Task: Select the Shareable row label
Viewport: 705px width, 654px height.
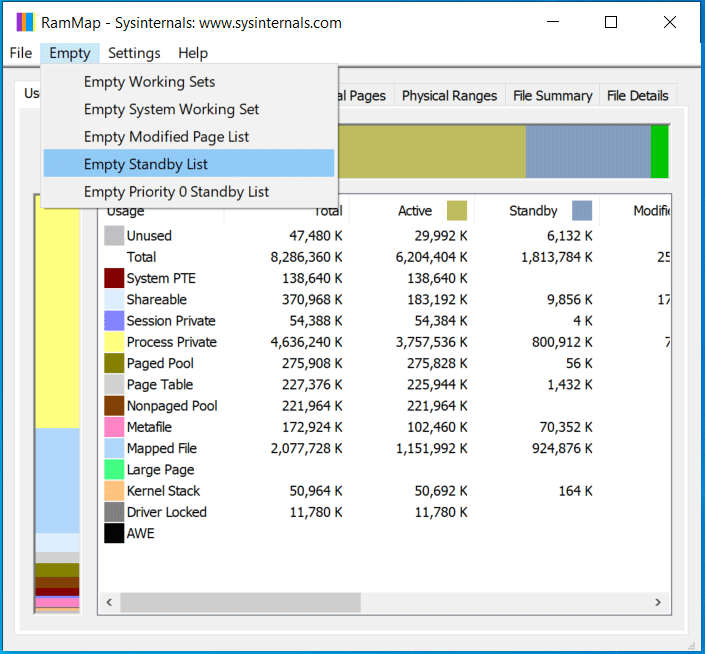Action: (156, 299)
